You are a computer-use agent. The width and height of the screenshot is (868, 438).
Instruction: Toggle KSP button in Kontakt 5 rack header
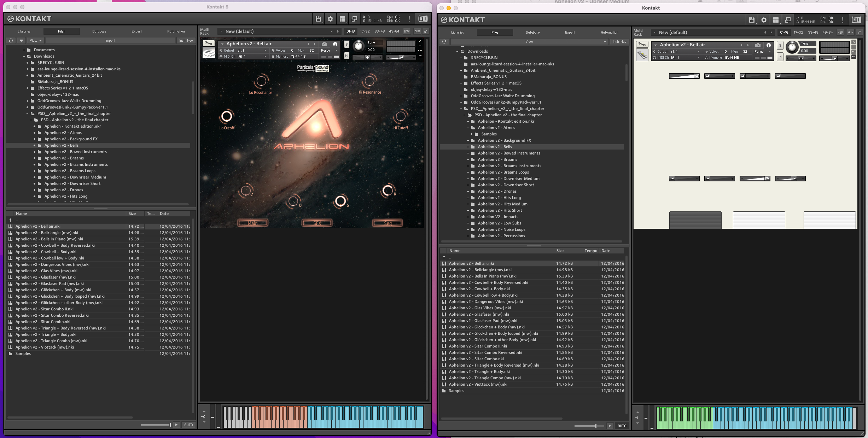[407, 31]
